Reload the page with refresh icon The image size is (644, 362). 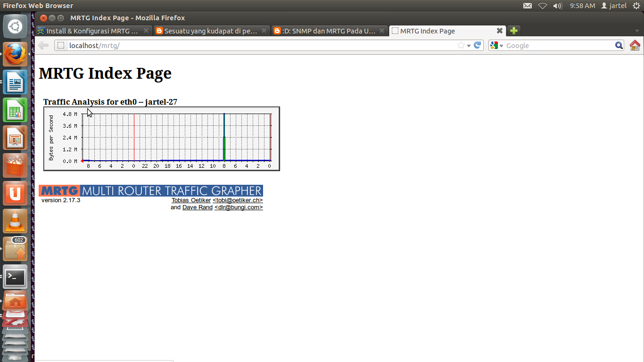click(478, 45)
